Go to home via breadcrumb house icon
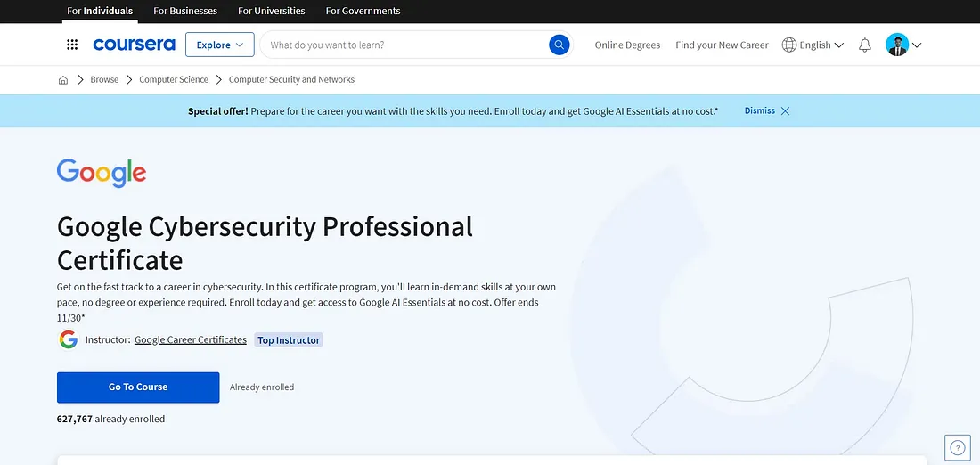The image size is (980, 465). (x=63, y=80)
